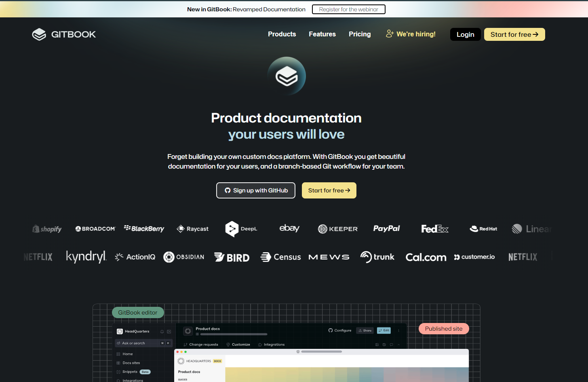Click the Bird logo
This screenshot has height=382, width=588.
(232, 257)
